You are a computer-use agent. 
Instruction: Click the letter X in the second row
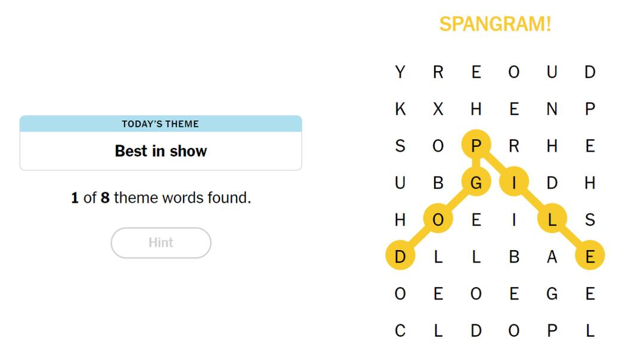pos(438,109)
